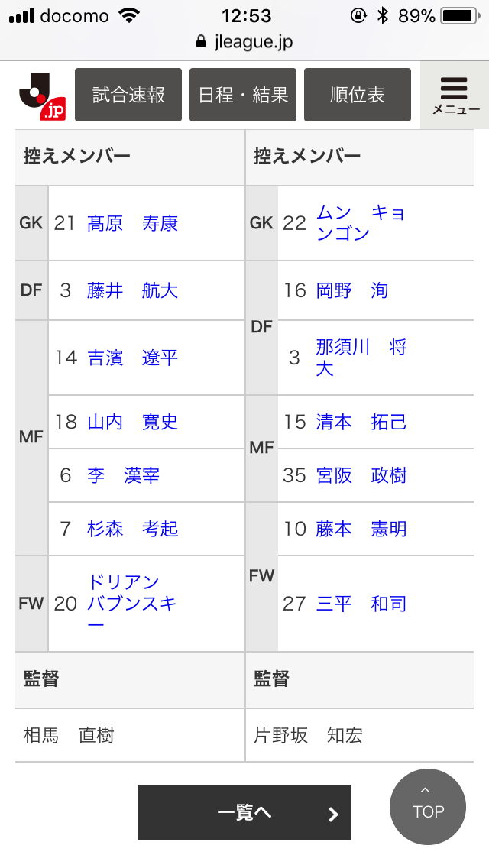This screenshot has height=868, width=489.
Task: Tap the padlock icon in the address bar
Action: [x=202, y=42]
